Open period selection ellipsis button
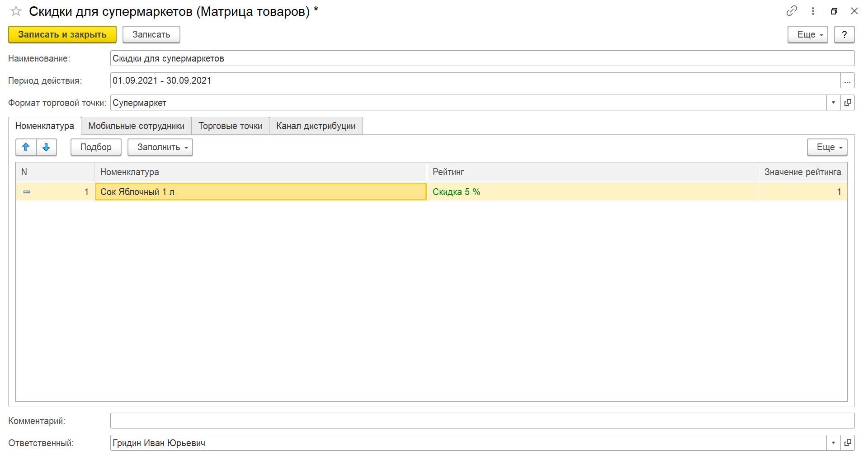 (848, 81)
